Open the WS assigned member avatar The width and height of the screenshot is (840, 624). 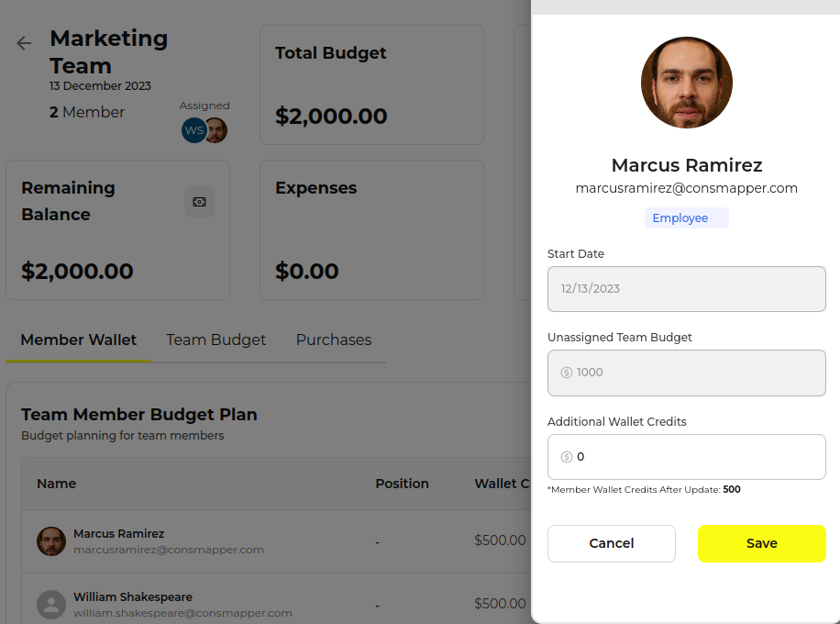tap(193, 130)
